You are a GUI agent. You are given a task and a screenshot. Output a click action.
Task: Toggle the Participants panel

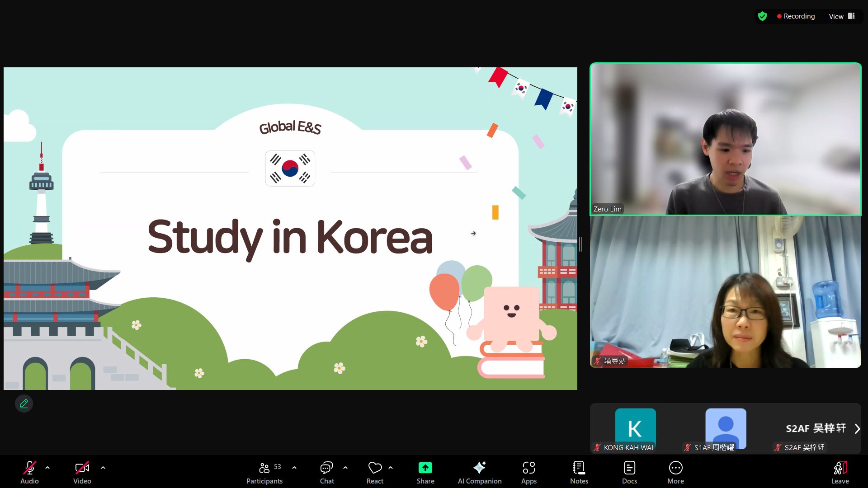coord(264,472)
